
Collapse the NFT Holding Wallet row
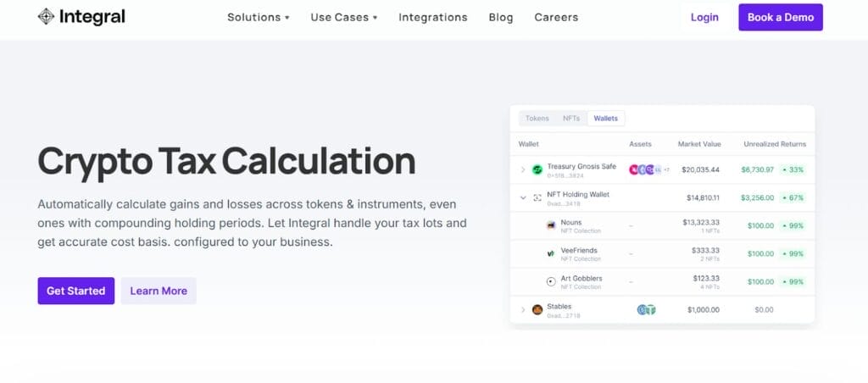523,197
